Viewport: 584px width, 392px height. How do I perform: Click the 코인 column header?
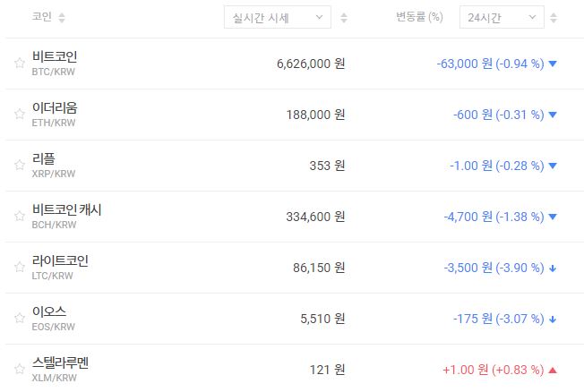(41, 17)
